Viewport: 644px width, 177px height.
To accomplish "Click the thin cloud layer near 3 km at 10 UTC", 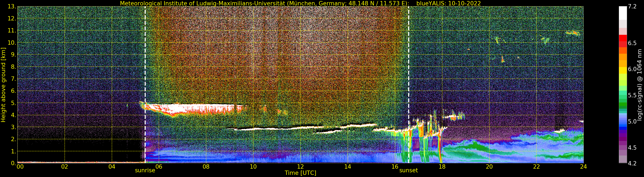I will 275,128.
